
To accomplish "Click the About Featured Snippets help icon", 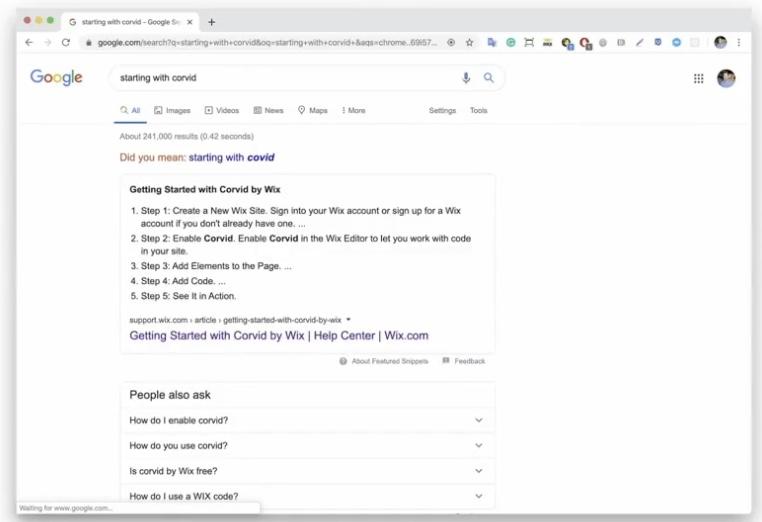I will [343, 361].
